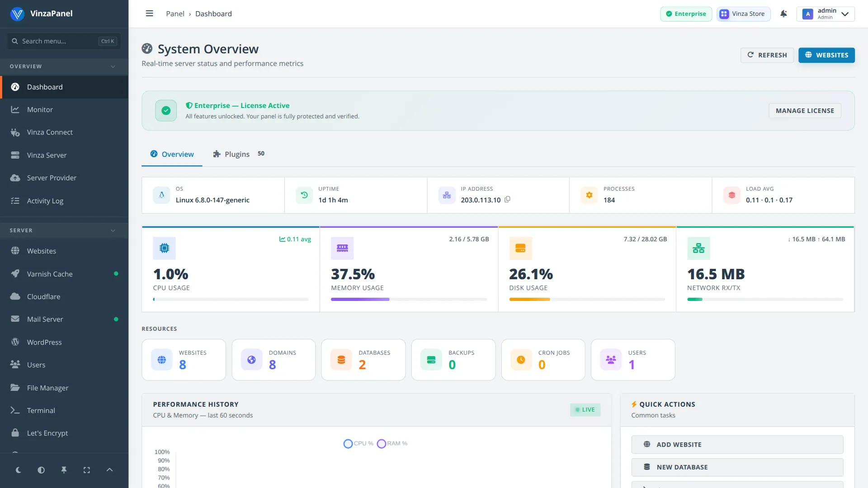Open Varnish Cache rocket entry
This screenshot has width=868, height=488.
click(64, 274)
